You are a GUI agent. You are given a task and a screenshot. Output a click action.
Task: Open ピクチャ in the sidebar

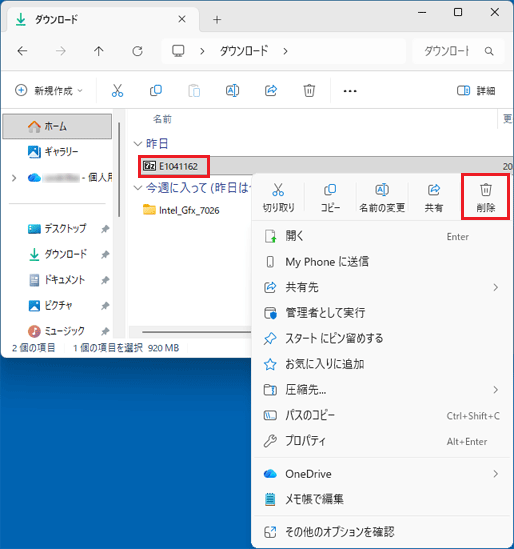51,305
